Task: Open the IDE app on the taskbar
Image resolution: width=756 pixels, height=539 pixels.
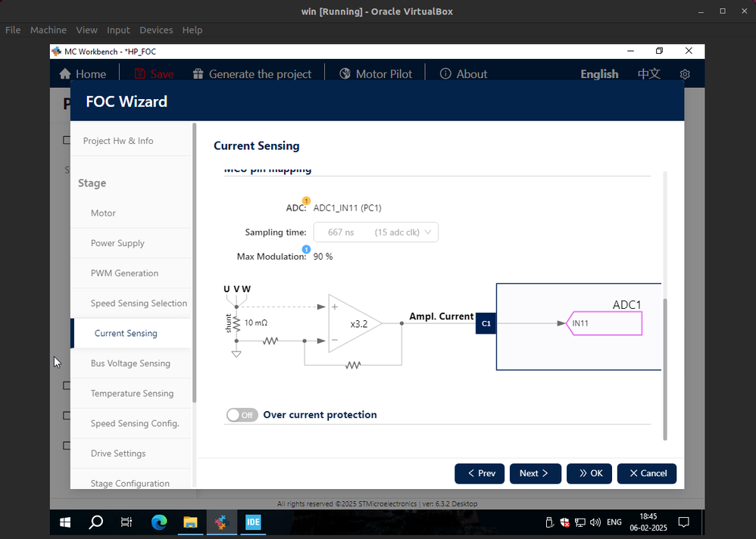Action: click(253, 522)
